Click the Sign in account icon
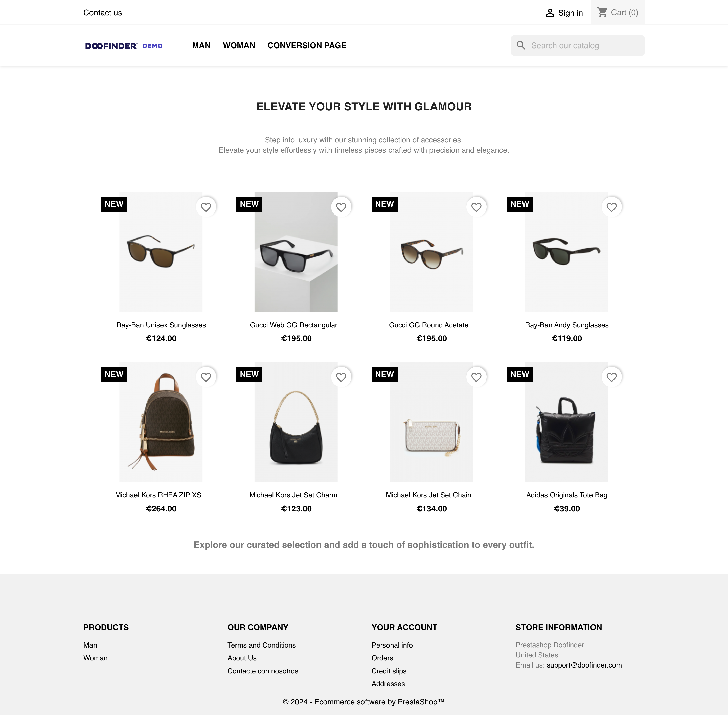Viewport: 728px width, 715px height. [550, 12]
